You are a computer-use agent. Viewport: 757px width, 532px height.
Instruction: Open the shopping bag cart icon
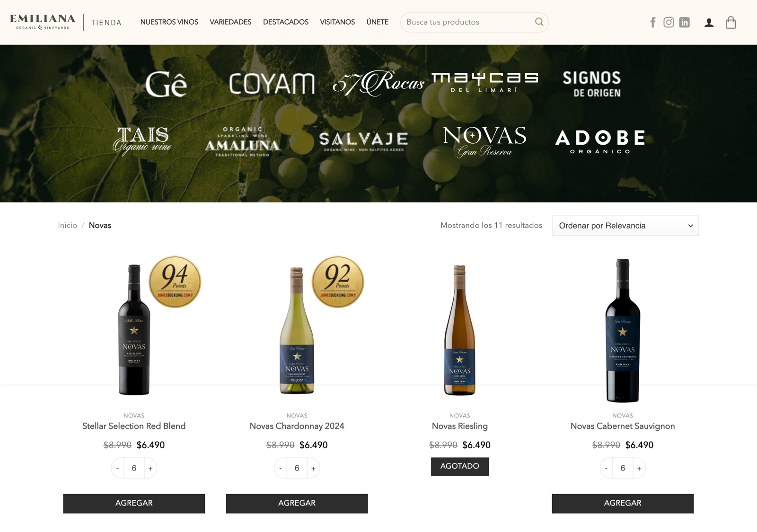[x=731, y=22]
